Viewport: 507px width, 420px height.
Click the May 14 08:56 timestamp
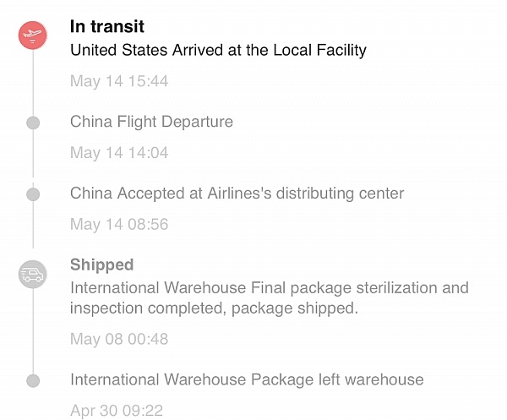pos(119,224)
